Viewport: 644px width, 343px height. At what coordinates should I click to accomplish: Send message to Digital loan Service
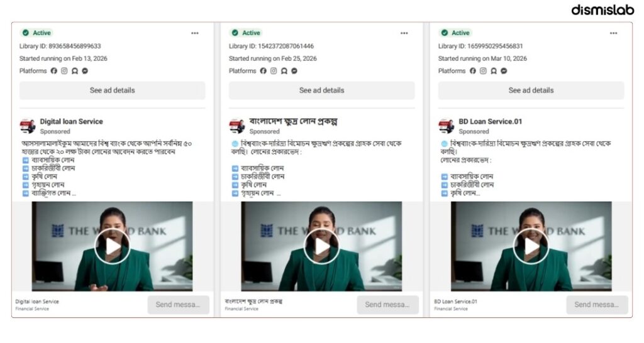coord(178,305)
